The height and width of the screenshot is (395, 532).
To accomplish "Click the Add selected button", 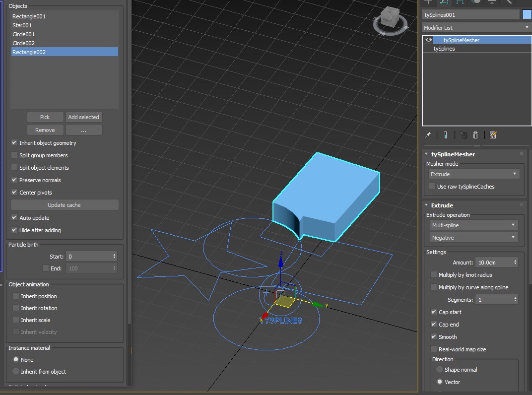I will tap(83, 117).
